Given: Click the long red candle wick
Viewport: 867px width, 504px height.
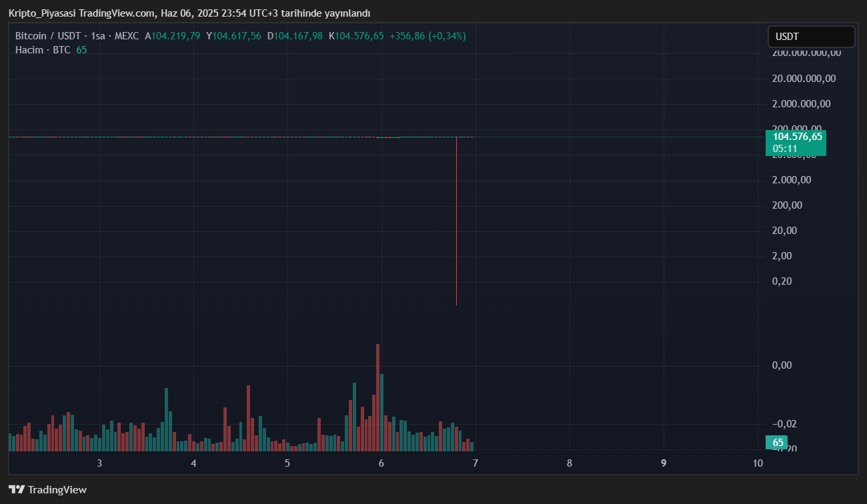Looking at the screenshot, I should [456, 220].
